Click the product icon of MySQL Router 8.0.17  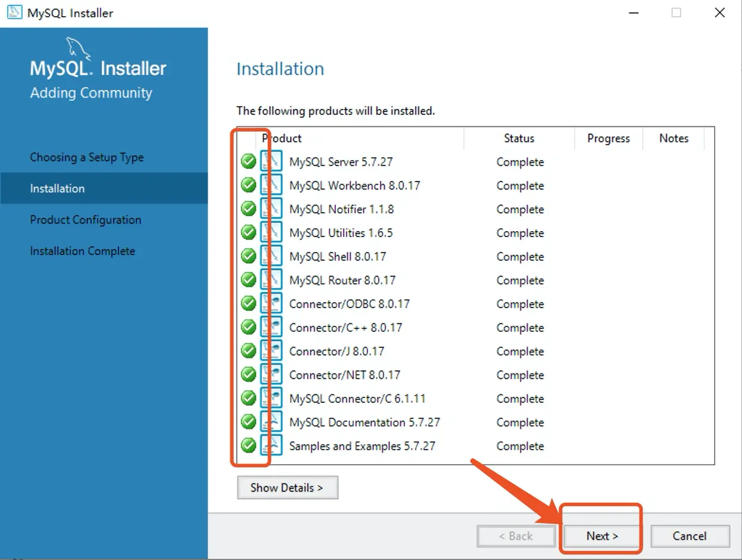pyautogui.click(x=272, y=280)
